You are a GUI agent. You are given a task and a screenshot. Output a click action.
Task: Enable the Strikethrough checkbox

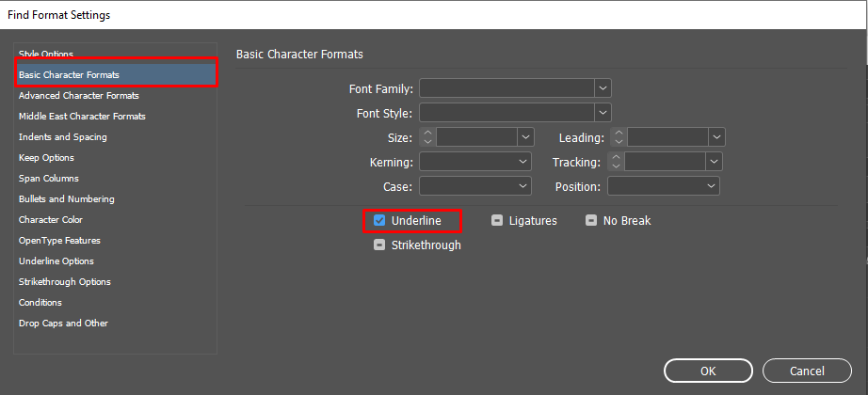(379, 245)
